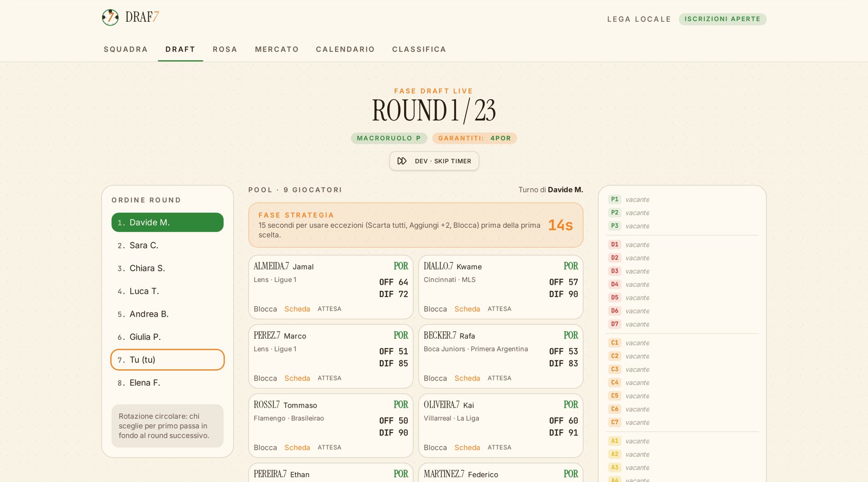868x482 pixels.
Task: Click Blocca on Rossi.7 Tommaso card
Action: 265,448
